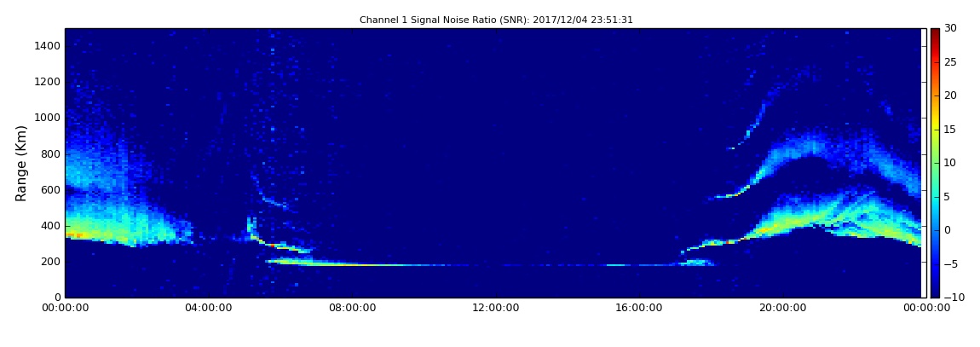Click the 08:00:00 time axis label
This screenshot has width=980, height=347.
tap(351, 308)
